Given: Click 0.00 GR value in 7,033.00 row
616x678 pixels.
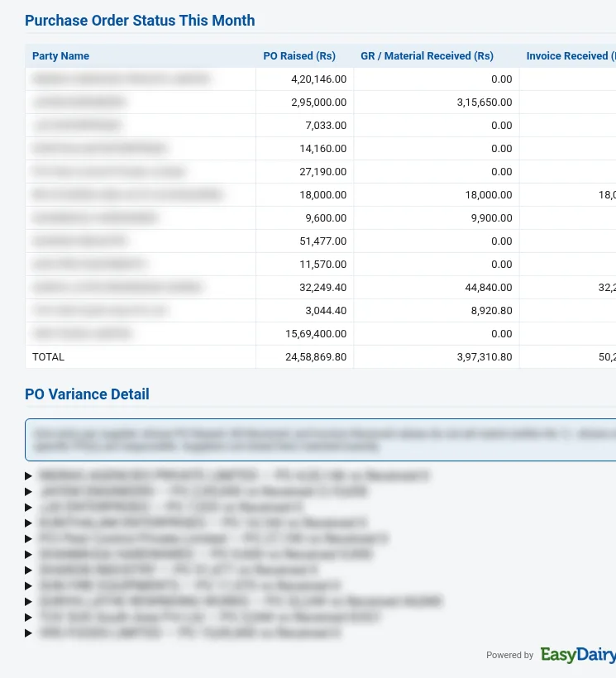Looking at the screenshot, I should (501, 126).
